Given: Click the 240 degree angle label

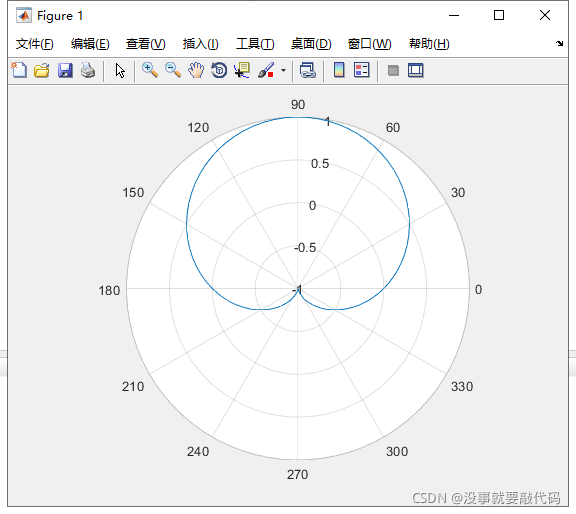Looking at the screenshot, I should coord(198,452).
